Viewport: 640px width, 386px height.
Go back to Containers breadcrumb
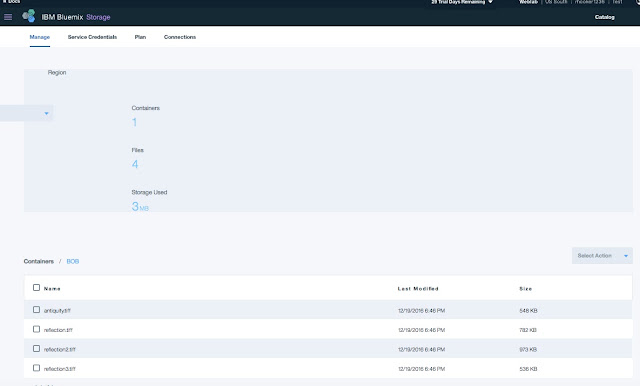coord(39,261)
